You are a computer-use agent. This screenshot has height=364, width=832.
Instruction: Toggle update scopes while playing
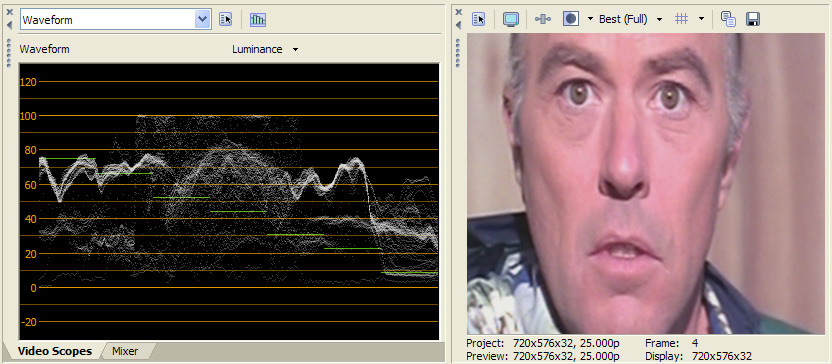click(x=258, y=20)
